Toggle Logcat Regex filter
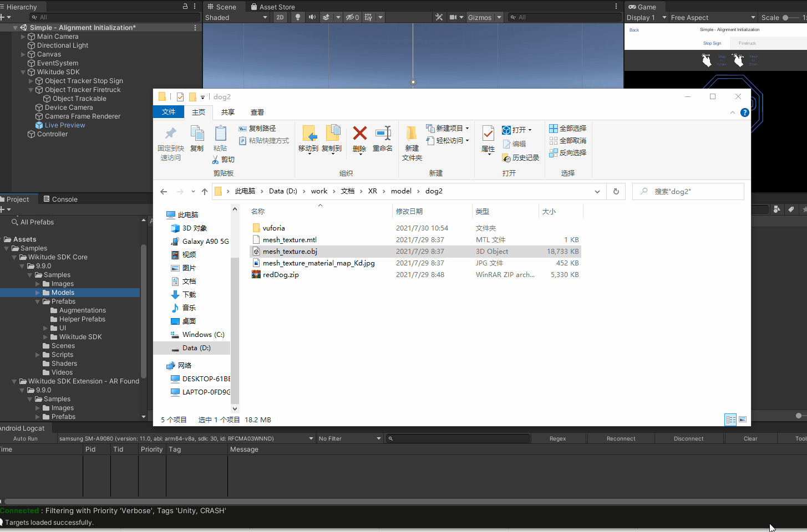This screenshot has height=532, width=807. 557,438
